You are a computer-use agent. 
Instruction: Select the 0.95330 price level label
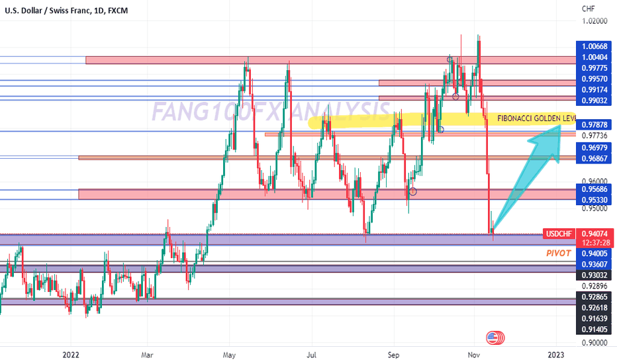pos(594,200)
